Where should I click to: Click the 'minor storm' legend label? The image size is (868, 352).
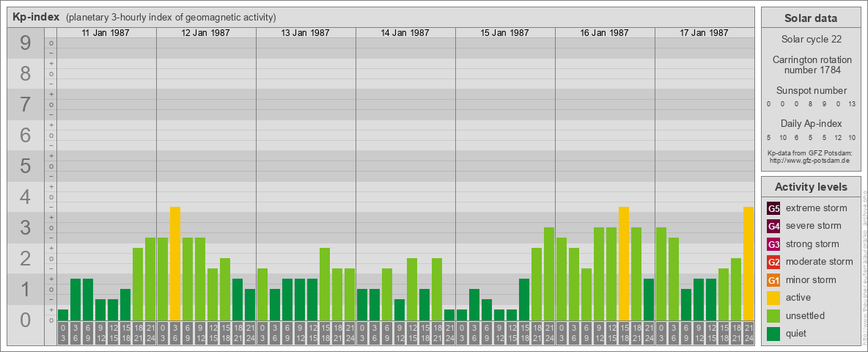[x=811, y=280]
